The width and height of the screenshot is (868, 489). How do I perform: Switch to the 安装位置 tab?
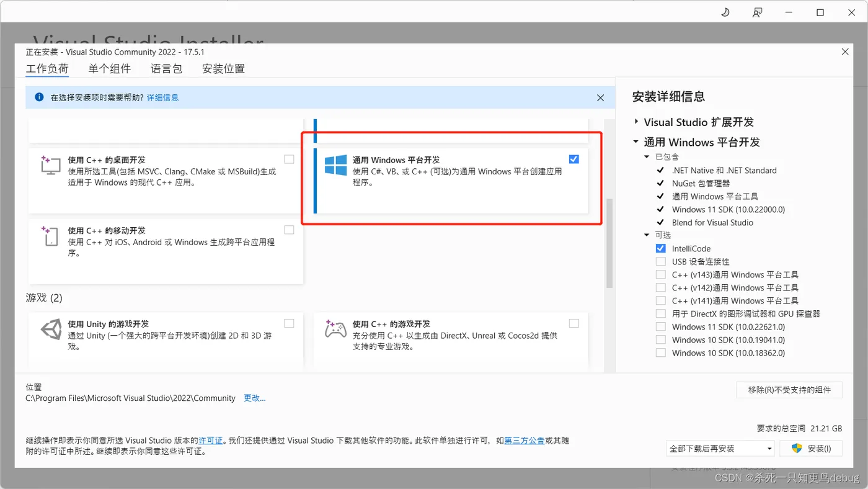click(x=223, y=69)
